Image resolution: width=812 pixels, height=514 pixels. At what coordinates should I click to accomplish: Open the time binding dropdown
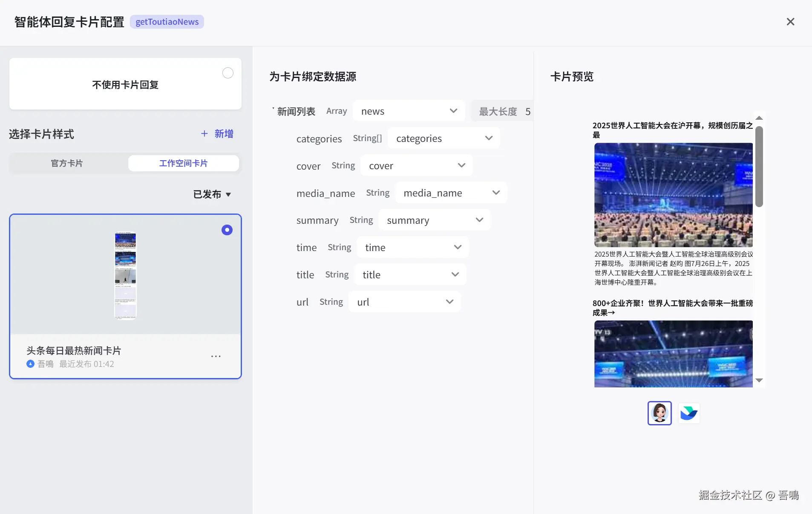point(413,248)
